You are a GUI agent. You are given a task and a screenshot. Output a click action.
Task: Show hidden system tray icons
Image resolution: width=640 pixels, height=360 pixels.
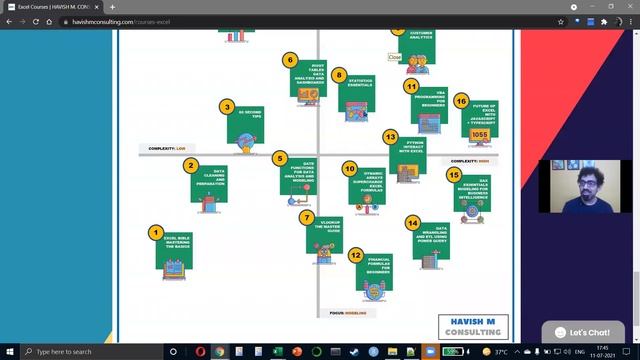517,351
